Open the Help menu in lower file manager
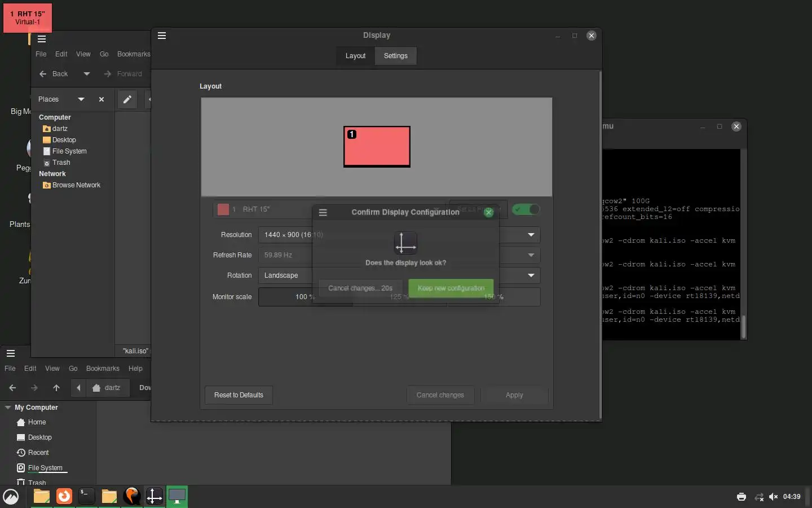 135,369
